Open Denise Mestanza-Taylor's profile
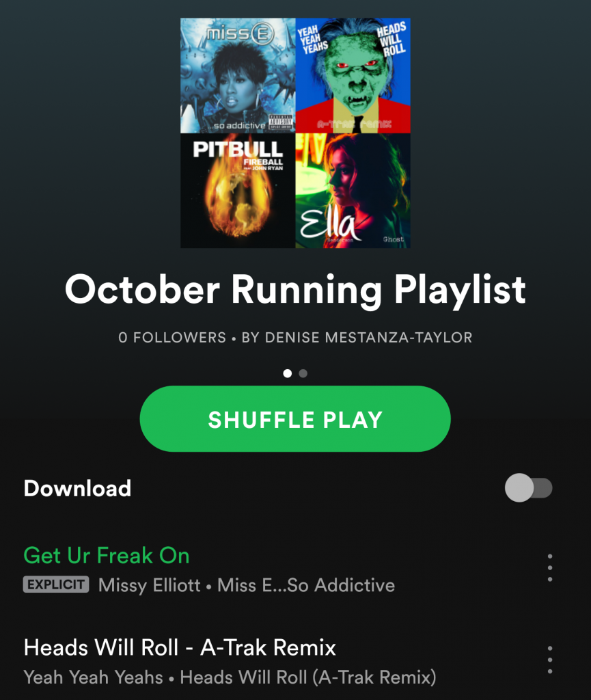Screen dimensions: 591x700 pyautogui.click(x=357, y=338)
